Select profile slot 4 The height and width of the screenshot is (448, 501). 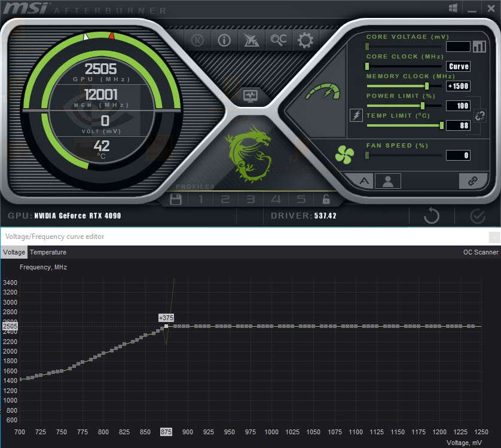276,200
